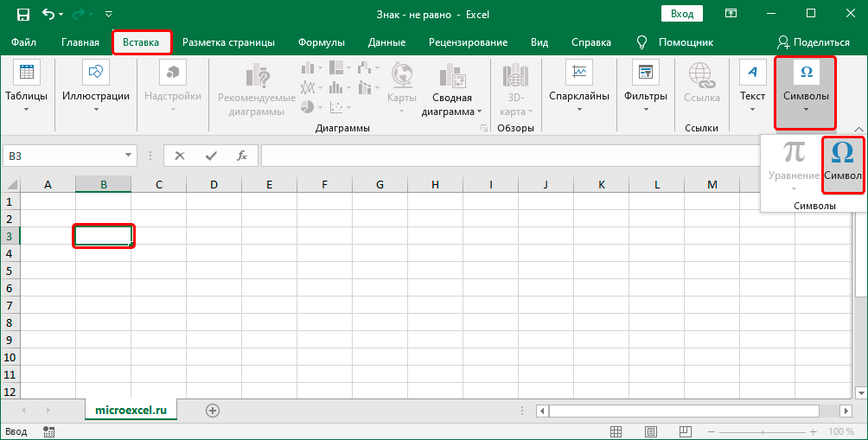Customize the Quick Access Toolbar
The image size is (868, 440).
pyautogui.click(x=109, y=15)
